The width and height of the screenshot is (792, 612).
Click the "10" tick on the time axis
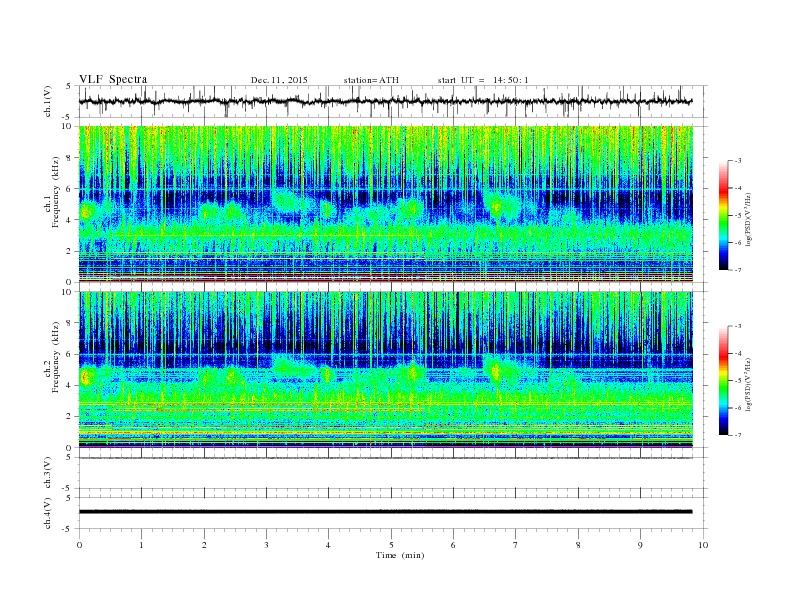(x=703, y=545)
